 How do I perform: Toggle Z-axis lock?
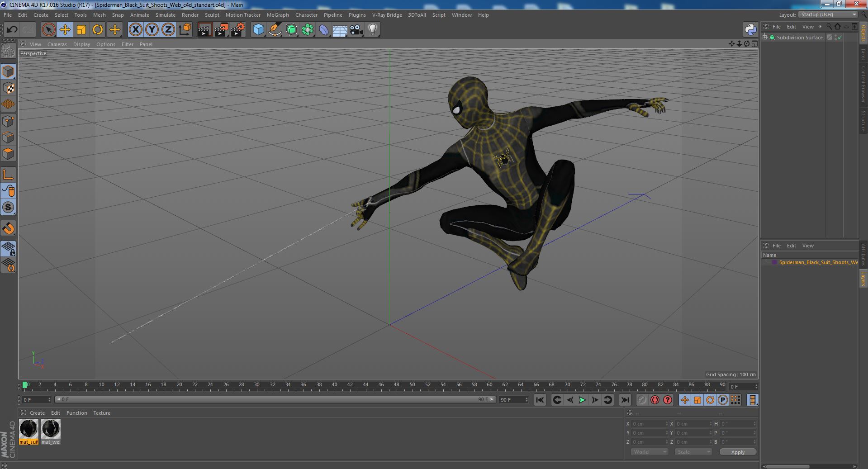point(168,30)
